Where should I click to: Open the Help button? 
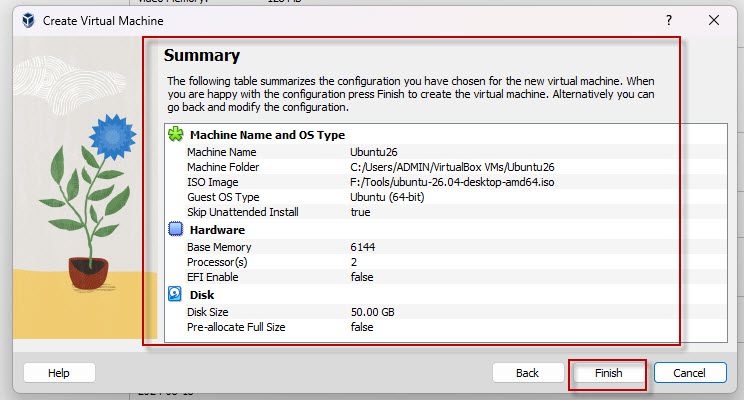click(59, 373)
